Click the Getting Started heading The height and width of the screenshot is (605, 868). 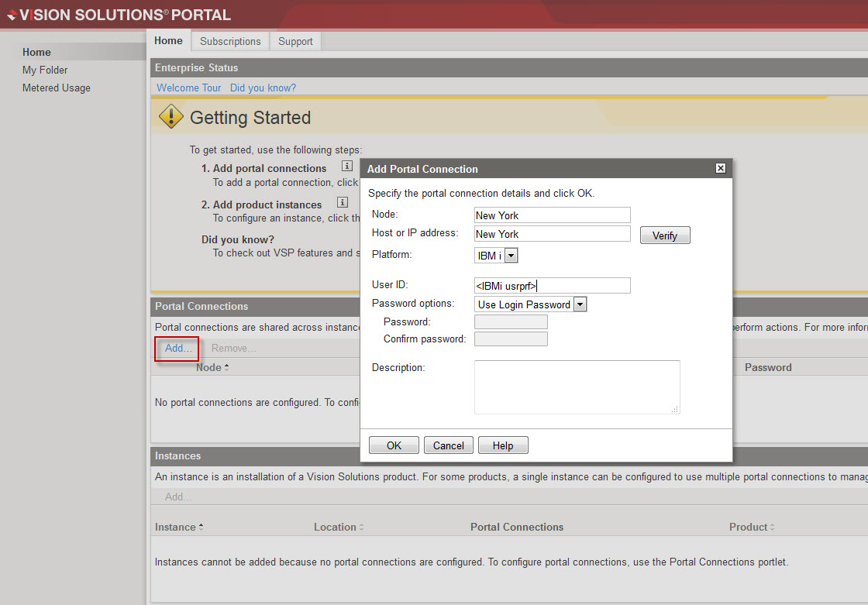click(x=250, y=117)
